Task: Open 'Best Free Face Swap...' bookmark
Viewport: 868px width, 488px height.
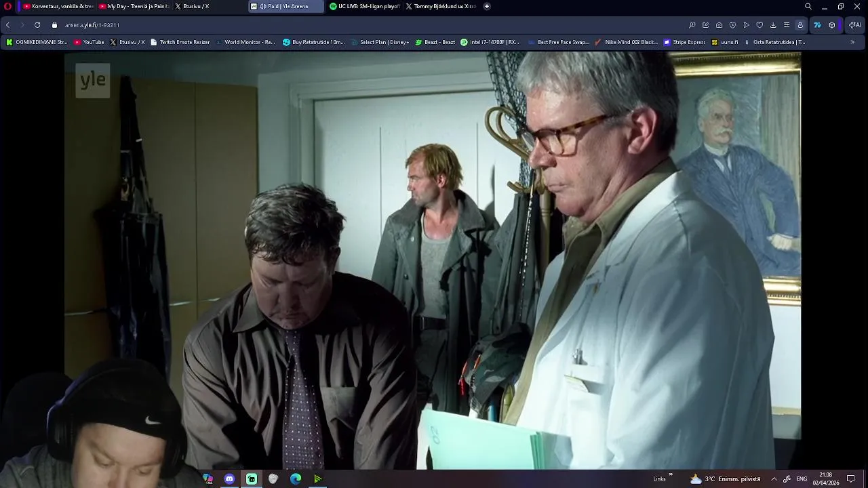Action: point(558,42)
